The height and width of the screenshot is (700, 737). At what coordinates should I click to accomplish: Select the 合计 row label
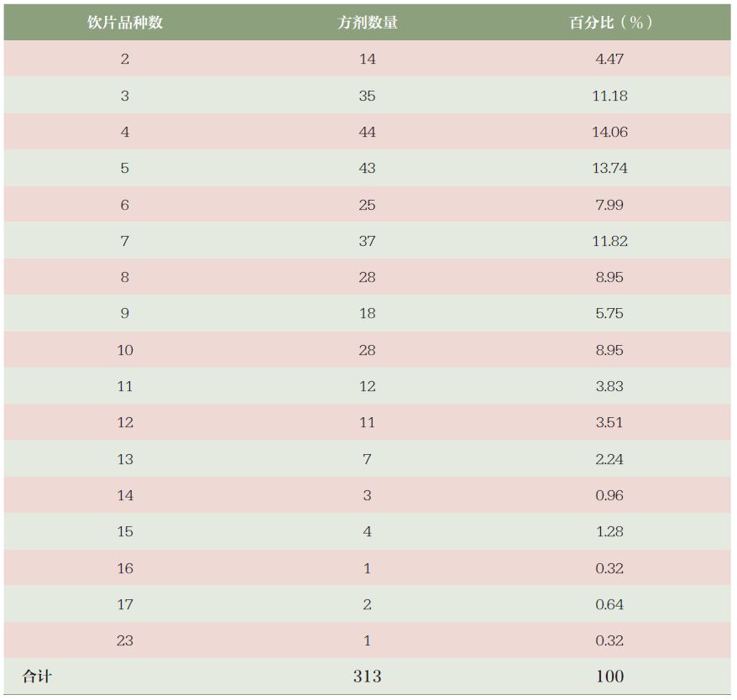point(37,676)
